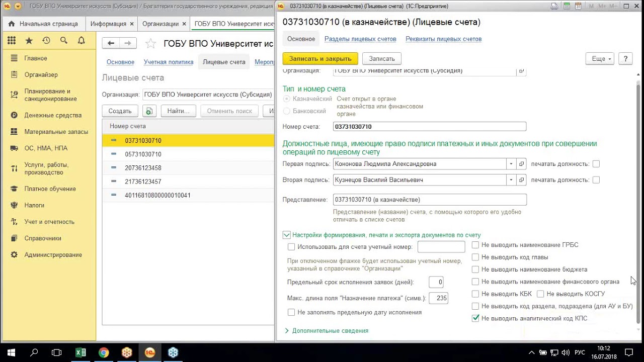Image resolution: width=644 pixels, height=362 pixels.
Task: Toggle Использовать для счета учетный номер checkbox
Action: coord(291,247)
